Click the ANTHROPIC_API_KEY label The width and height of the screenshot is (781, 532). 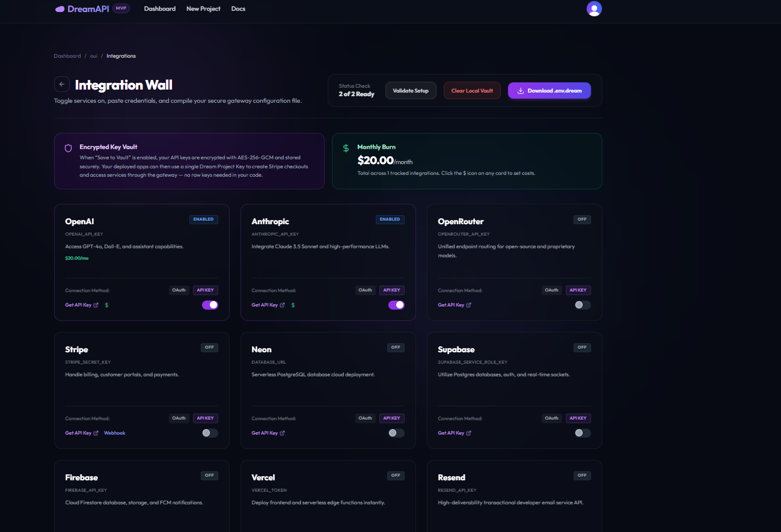click(x=275, y=234)
